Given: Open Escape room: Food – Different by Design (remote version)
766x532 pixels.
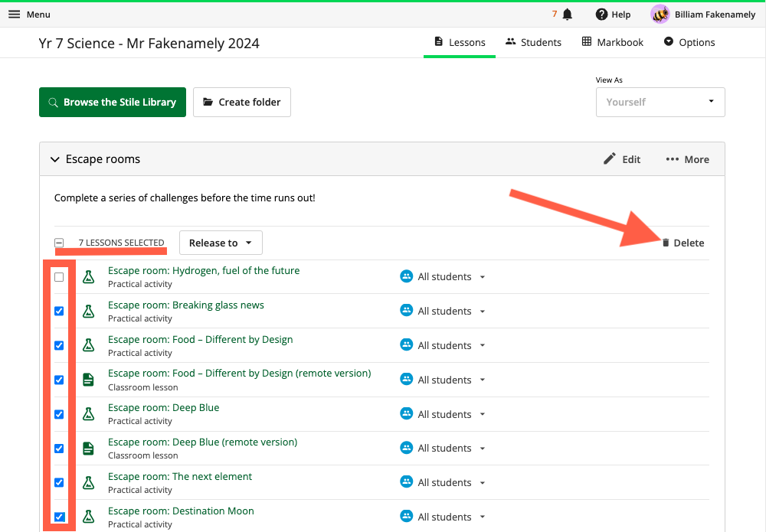Looking at the screenshot, I should (x=239, y=373).
